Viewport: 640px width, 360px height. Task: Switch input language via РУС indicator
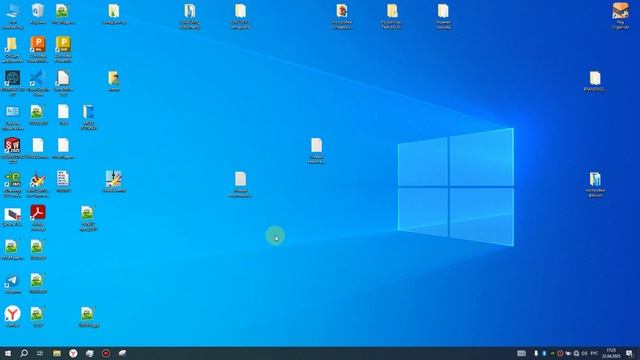click(x=594, y=353)
